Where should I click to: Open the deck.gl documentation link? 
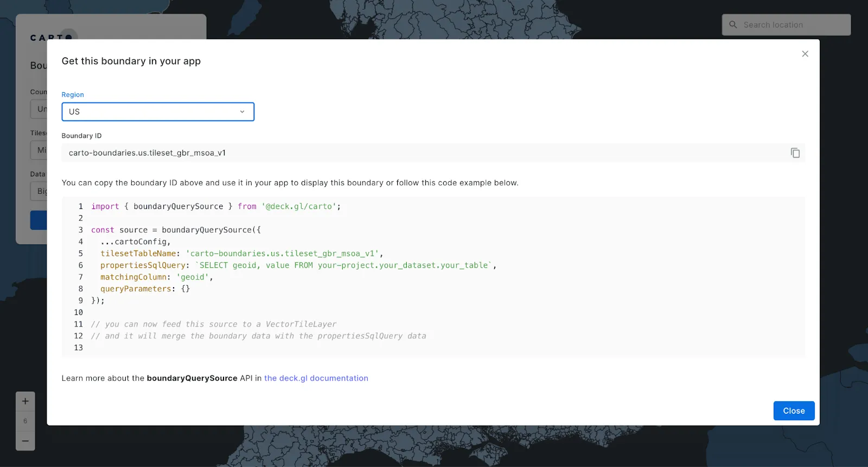(x=316, y=378)
